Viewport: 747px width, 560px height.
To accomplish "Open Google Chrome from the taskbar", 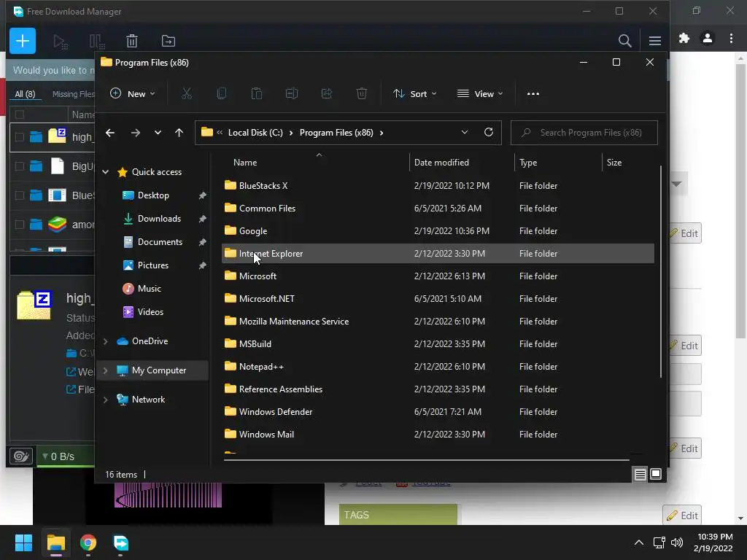I will 88,542.
